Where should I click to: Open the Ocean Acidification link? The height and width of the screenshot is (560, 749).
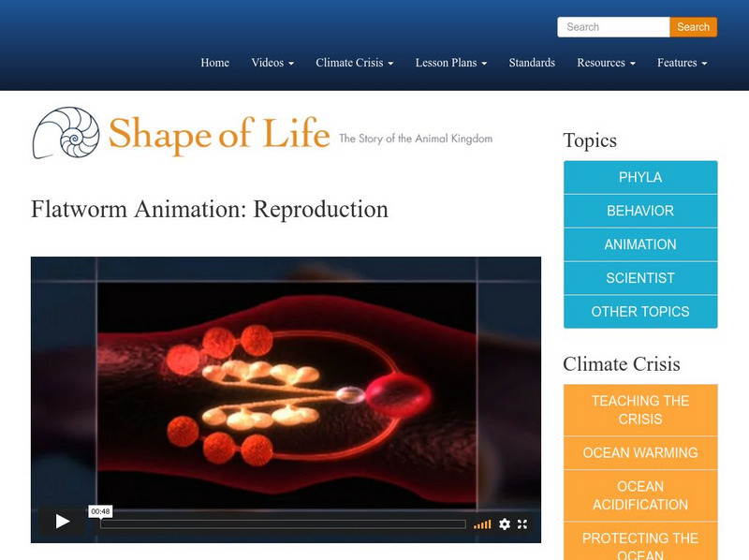[640, 495]
